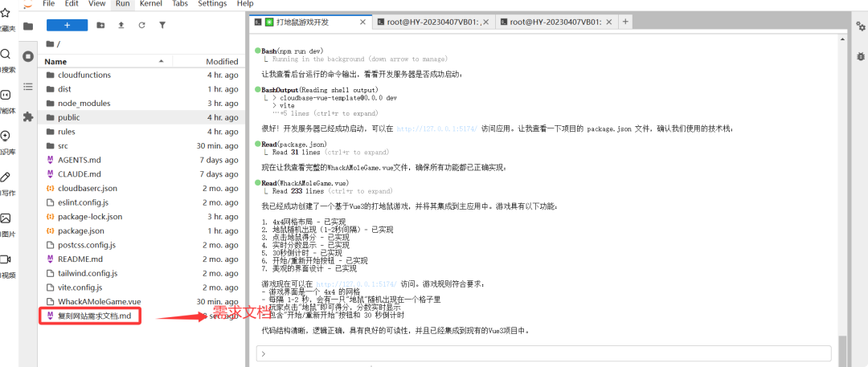Image resolution: width=868 pixels, height=367 pixels.
Task: Select the cloudbaserc.json file
Action: tap(141, 188)
